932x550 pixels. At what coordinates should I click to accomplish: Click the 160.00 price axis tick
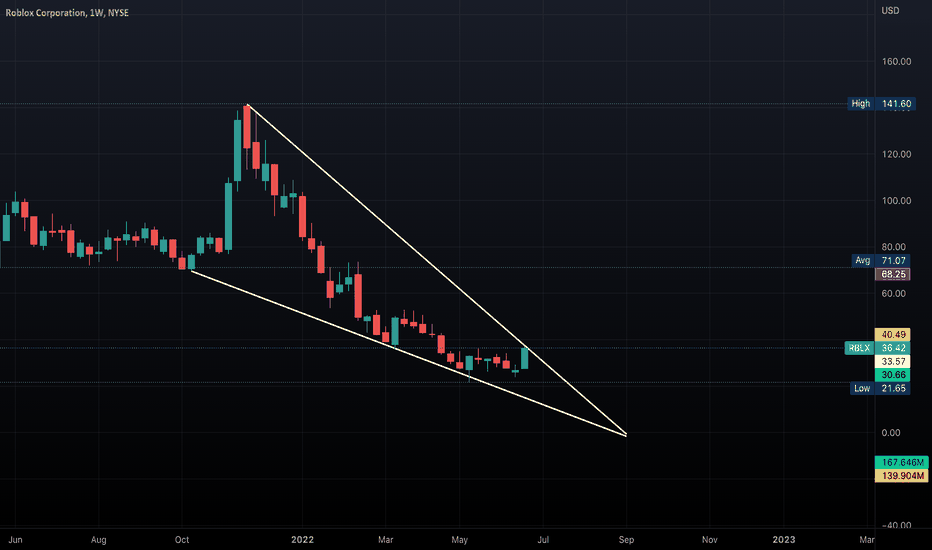[896, 61]
